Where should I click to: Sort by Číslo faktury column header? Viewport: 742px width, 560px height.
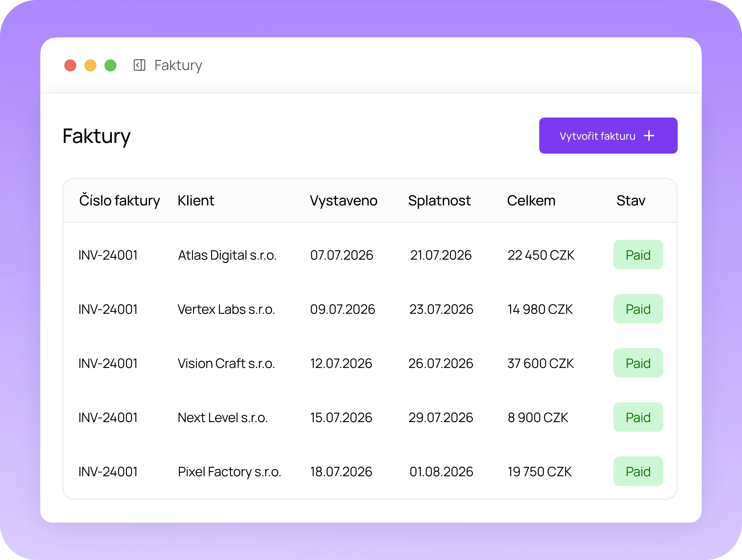[119, 201]
